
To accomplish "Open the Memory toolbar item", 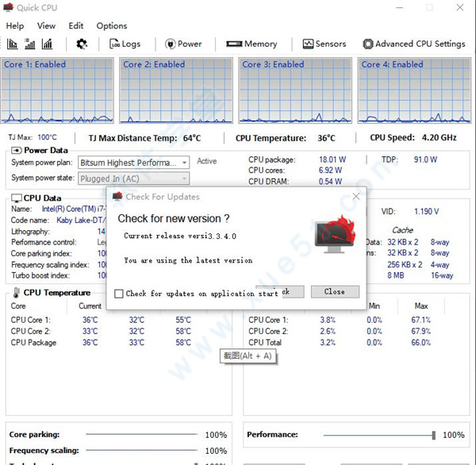I will [251, 44].
